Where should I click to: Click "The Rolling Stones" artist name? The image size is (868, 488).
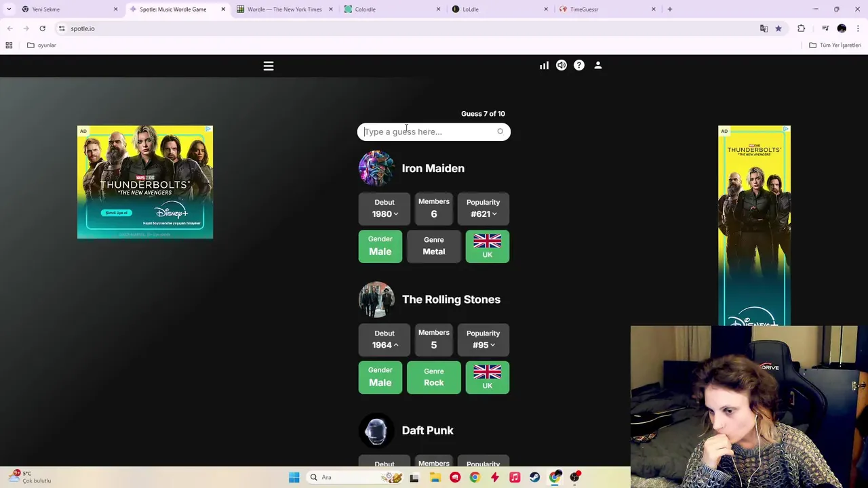coord(451,299)
